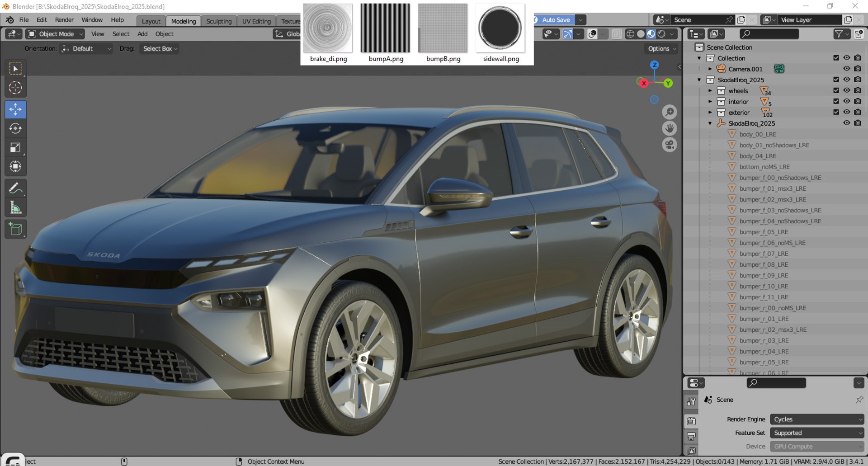Viewport: 868px width, 466px height.
Task: Open the Drag Select Box dropdown
Action: tap(160, 49)
